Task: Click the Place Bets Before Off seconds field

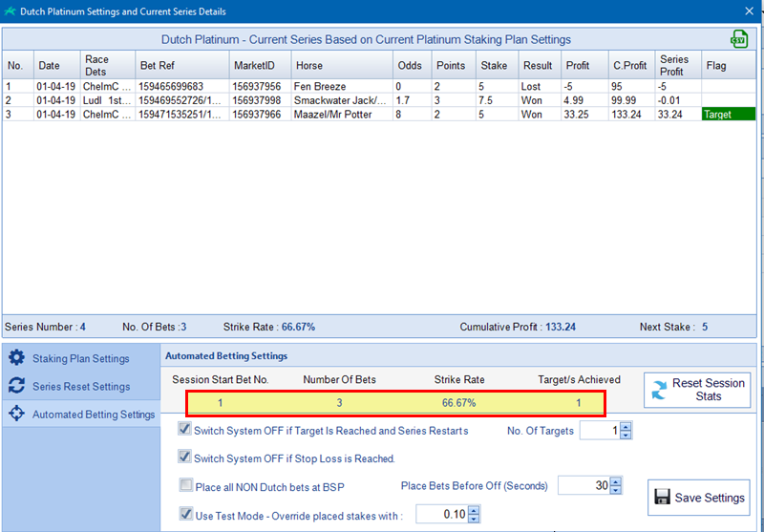Action: tap(584, 485)
